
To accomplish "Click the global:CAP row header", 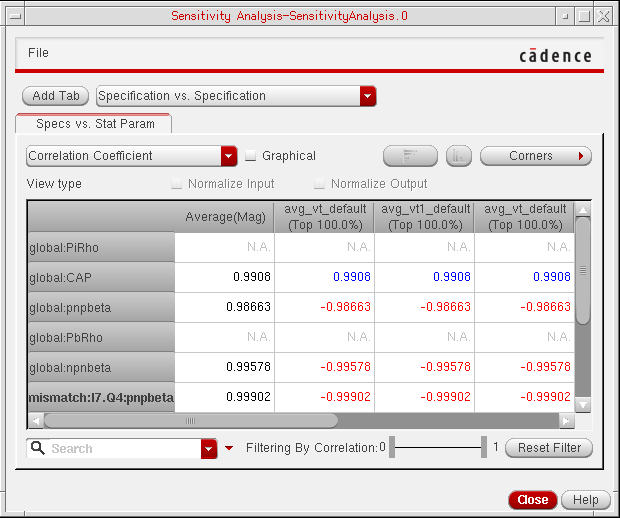I will coord(101,277).
